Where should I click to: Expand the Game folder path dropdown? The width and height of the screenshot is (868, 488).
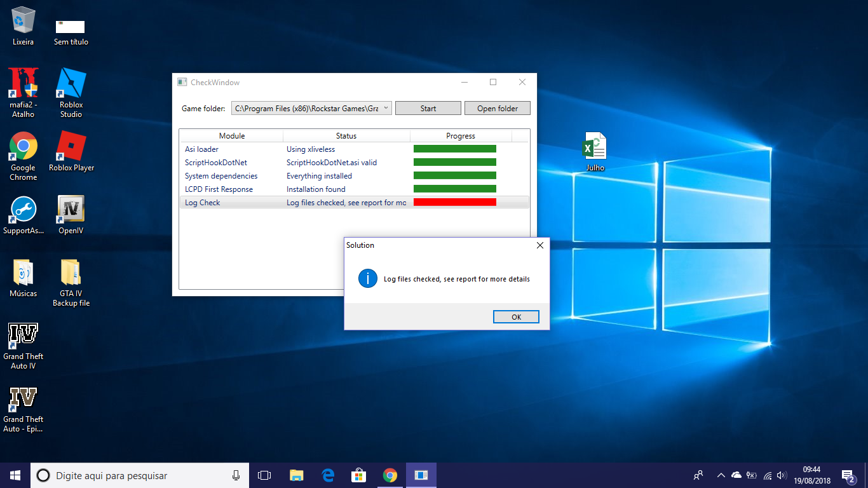coord(386,108)
